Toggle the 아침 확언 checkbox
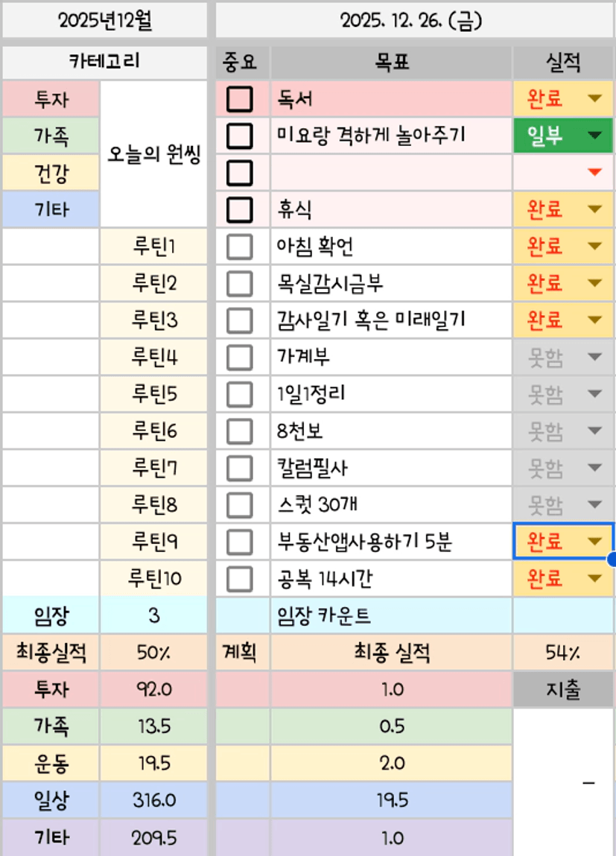The height and width of the screenshot is (856, 616). tap(239, 247)
